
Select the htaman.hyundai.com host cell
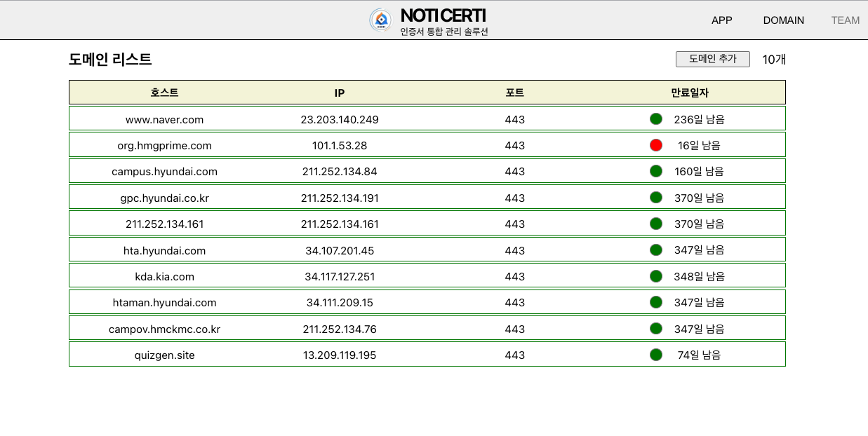point(164,303)
